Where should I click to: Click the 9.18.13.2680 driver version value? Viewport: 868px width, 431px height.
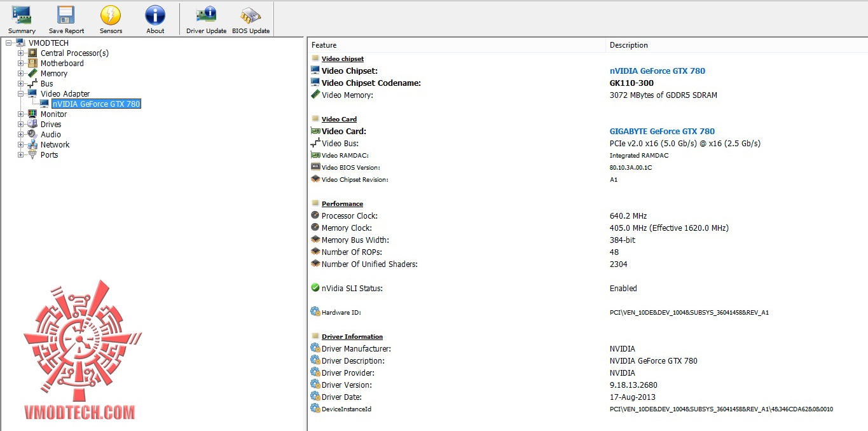coord(633,385)
